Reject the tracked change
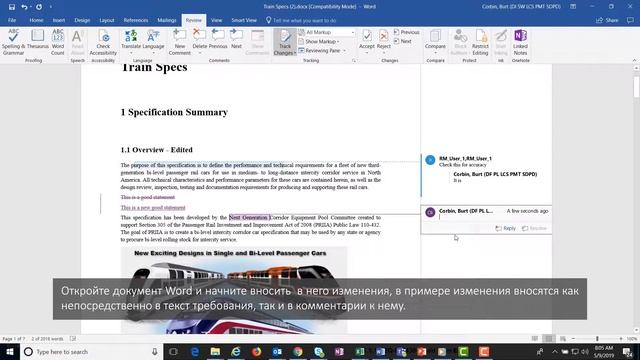 pyautogui.click(x=383, y=40)
